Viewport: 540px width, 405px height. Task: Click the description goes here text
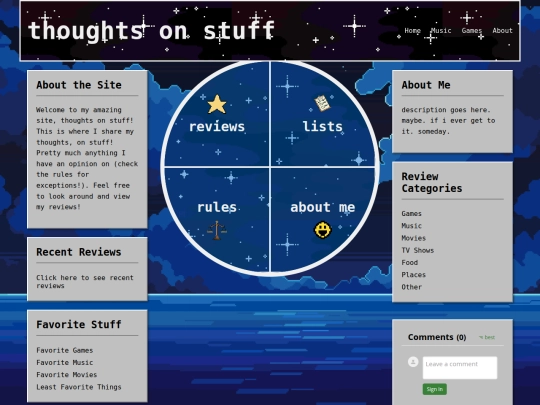448,121
